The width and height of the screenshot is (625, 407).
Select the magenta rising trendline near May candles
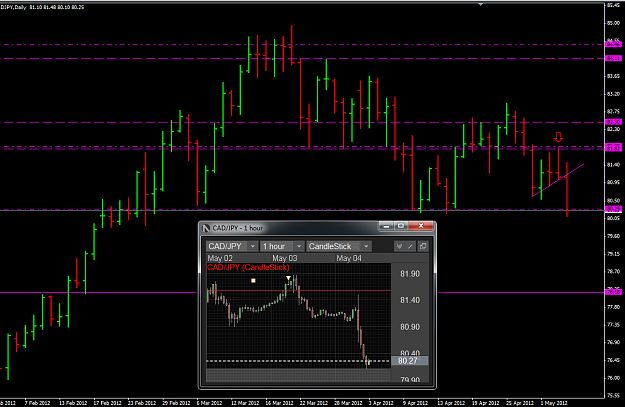tap(558, 180)
